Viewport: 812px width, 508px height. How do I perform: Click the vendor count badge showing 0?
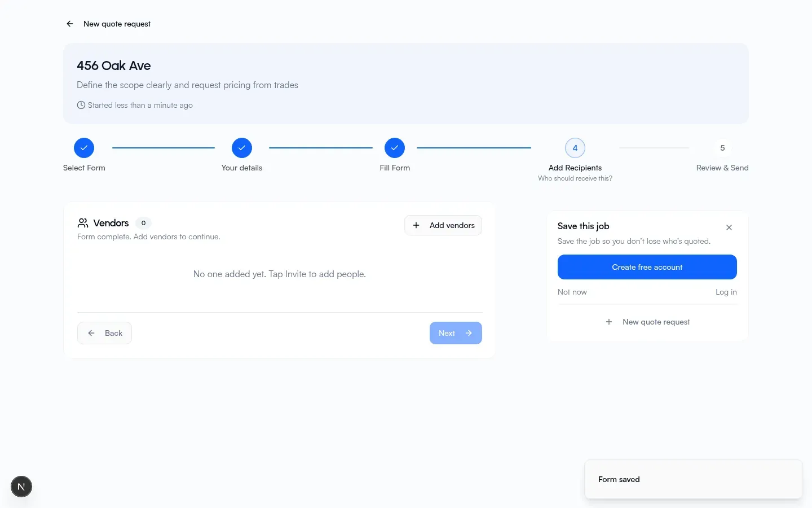click(144, 223)
